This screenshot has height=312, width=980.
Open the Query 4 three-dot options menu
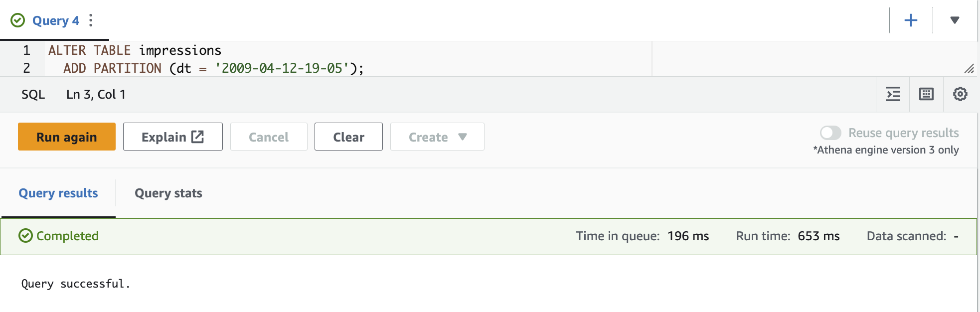(x=91, y=20)
